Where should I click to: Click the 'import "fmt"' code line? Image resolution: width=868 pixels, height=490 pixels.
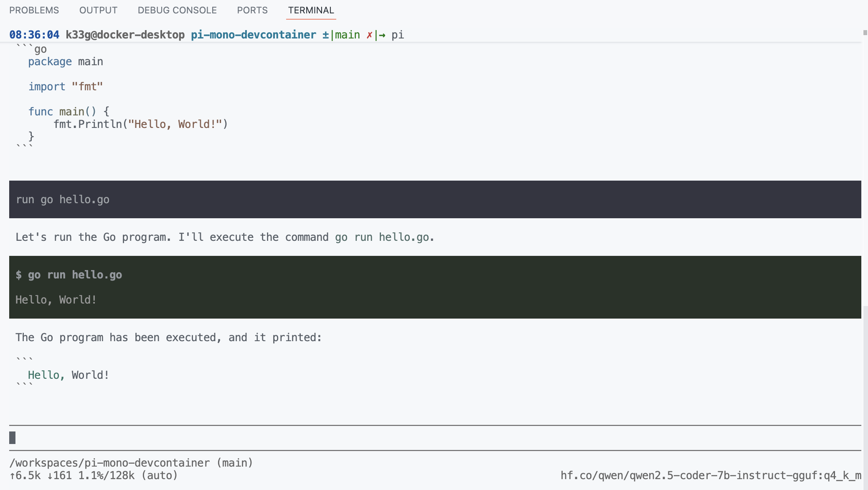coord(66,87)
